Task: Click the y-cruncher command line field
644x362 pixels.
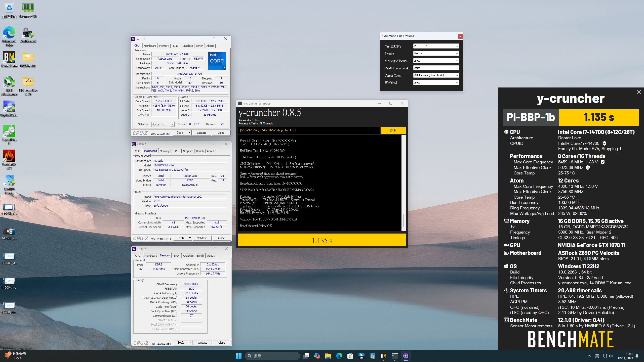Action: [309, 130]
